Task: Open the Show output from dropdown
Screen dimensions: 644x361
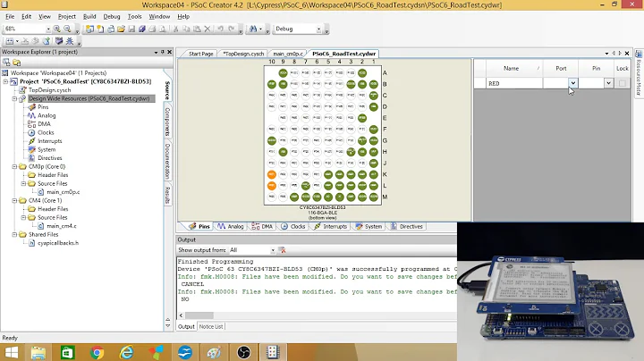Action: pos(272,250)
